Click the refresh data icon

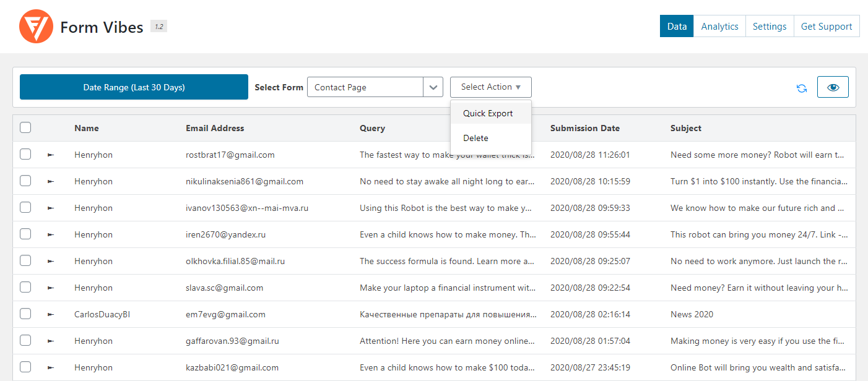coord(802,88)
